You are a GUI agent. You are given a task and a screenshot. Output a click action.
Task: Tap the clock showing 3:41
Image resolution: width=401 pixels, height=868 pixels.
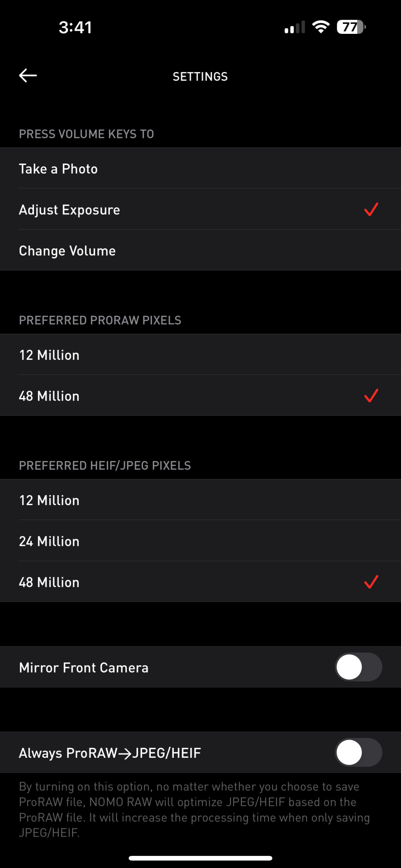click(x=75, y=27)
